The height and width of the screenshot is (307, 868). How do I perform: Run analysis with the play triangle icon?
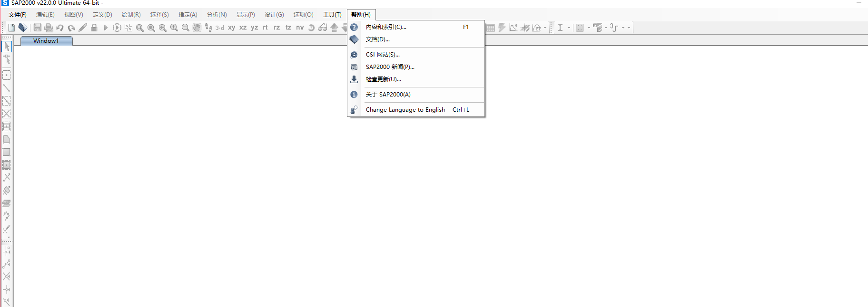[x=106, y=28]
